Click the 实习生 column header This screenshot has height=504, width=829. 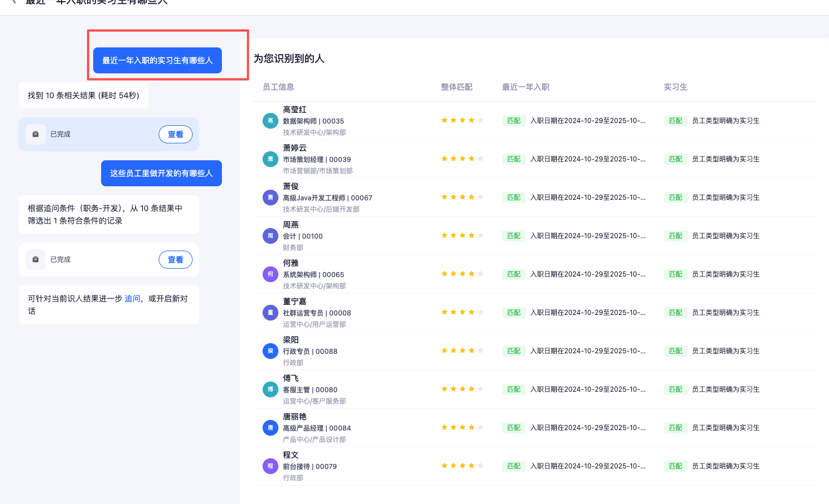pos(675,87)
